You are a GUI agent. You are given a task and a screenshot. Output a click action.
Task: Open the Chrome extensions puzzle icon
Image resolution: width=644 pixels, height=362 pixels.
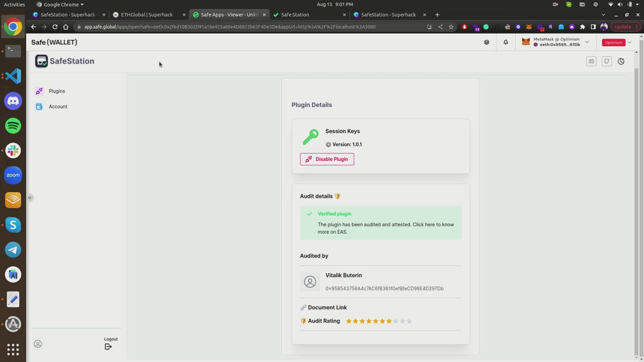(x=583, y=27)
